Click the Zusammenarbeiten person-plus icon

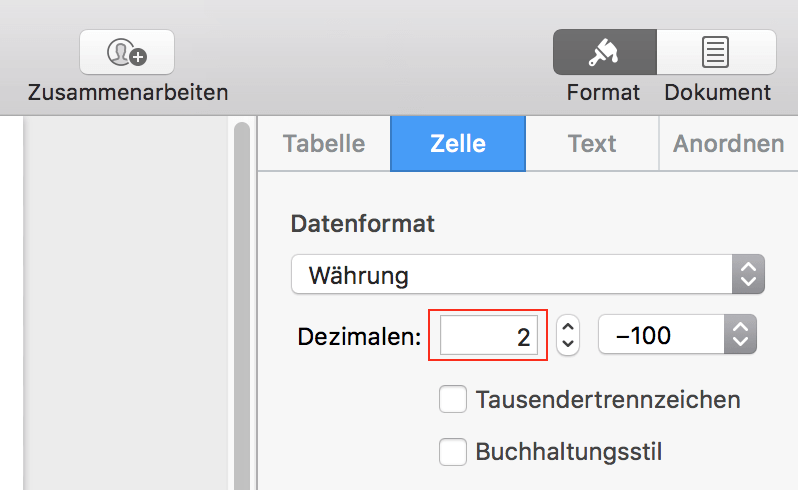point(127,52)
